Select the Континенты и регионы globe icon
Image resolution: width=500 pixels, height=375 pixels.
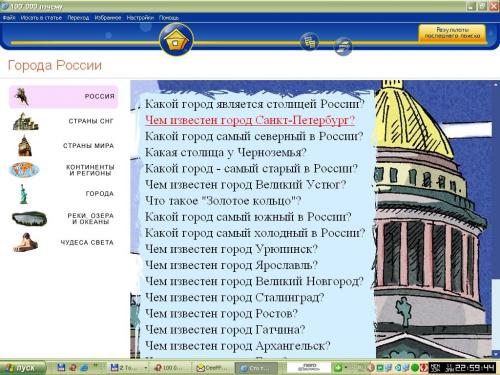24,170
